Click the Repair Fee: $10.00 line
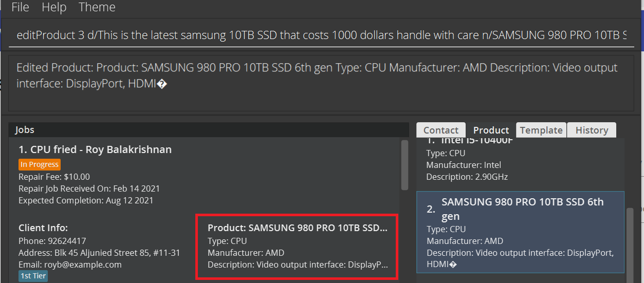 [x=54, y=177]
